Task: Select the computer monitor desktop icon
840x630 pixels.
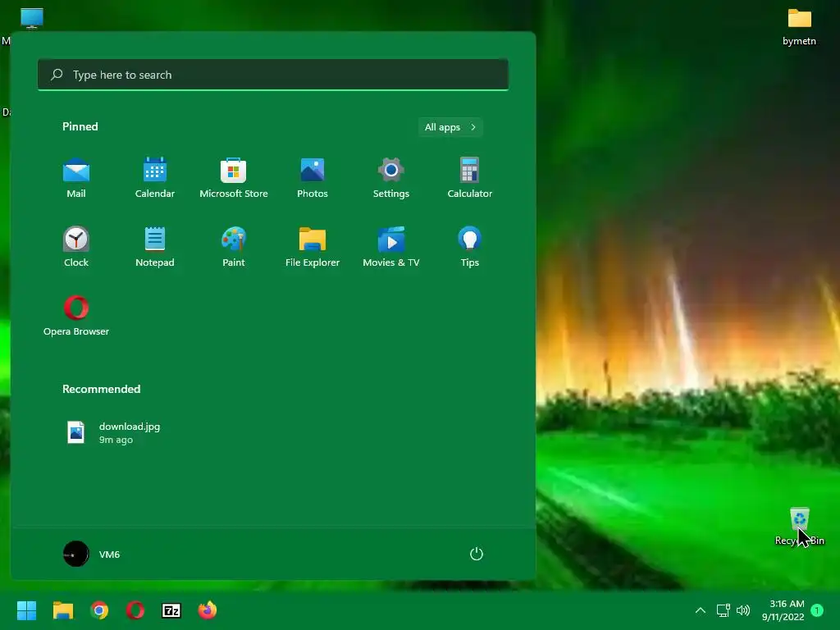Action: coord(32,19)
